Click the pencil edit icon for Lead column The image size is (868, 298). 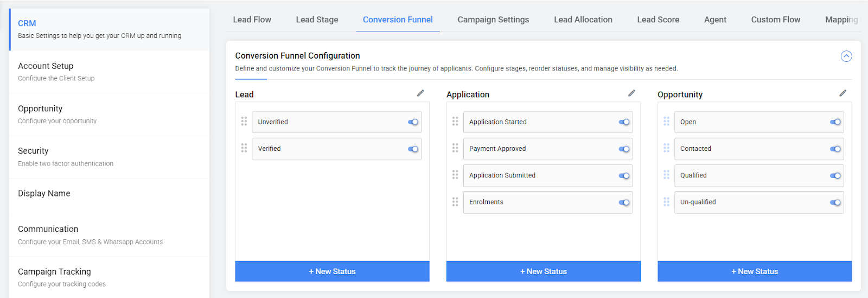(420, 93)
